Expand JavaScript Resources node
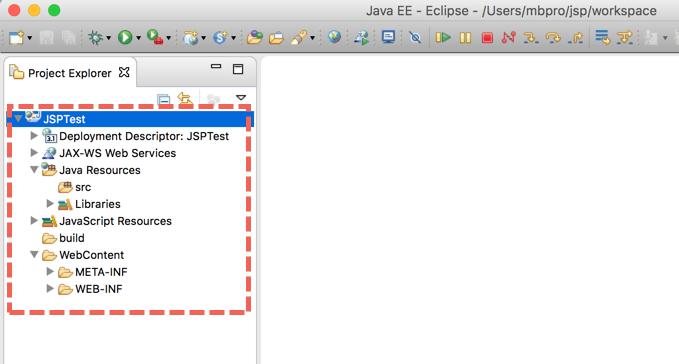 pos(34,221)
